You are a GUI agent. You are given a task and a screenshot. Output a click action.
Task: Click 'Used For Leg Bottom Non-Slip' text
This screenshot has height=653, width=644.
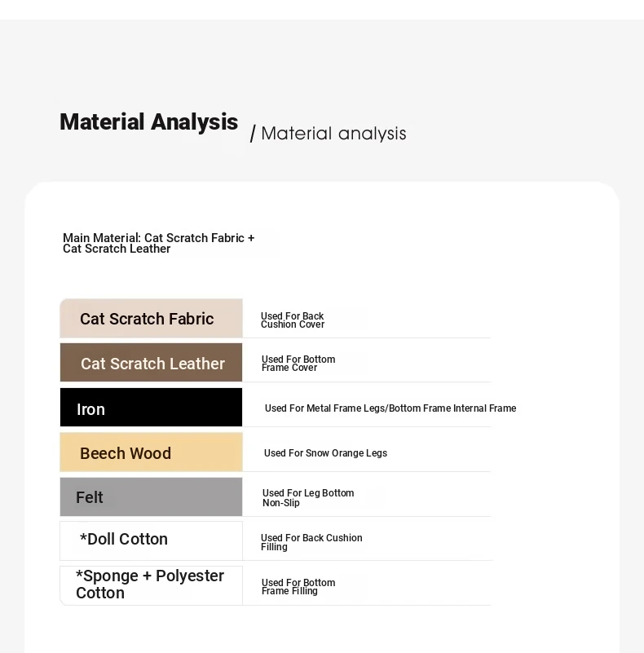click(308, 497)
